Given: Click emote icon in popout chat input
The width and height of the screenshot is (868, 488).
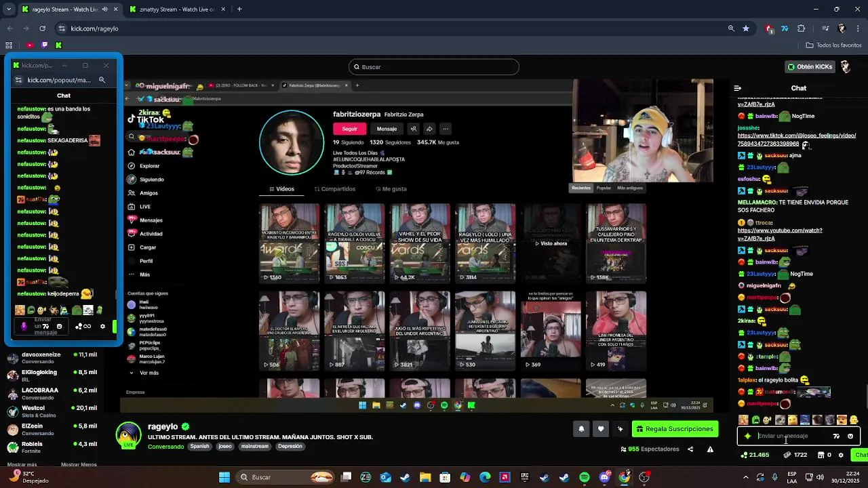Looking at the screenshot, I should 59,326.
